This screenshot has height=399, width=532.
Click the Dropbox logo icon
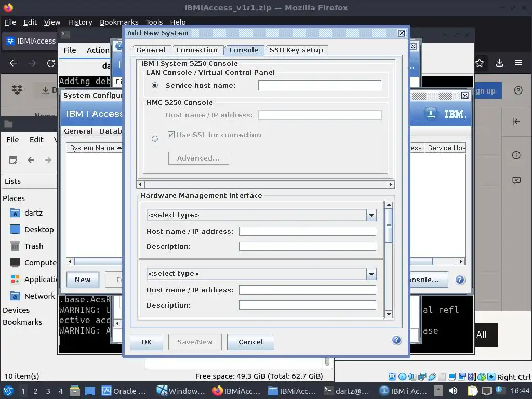click(17, 90)
